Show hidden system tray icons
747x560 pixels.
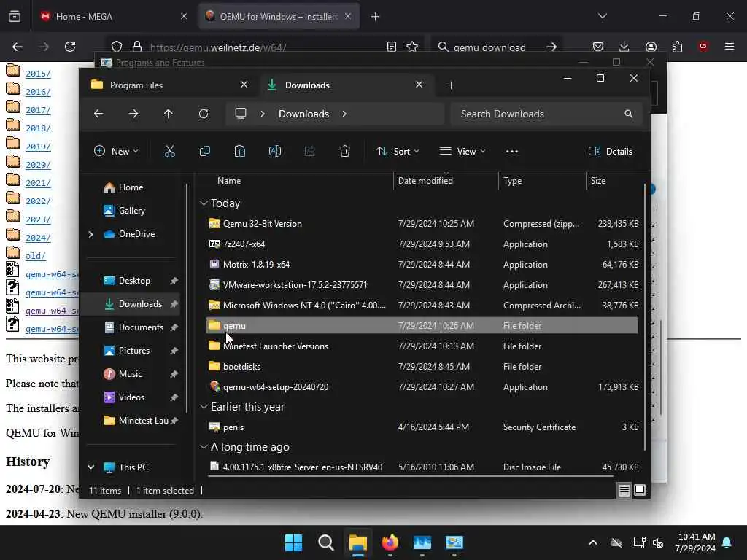point(593,542)
